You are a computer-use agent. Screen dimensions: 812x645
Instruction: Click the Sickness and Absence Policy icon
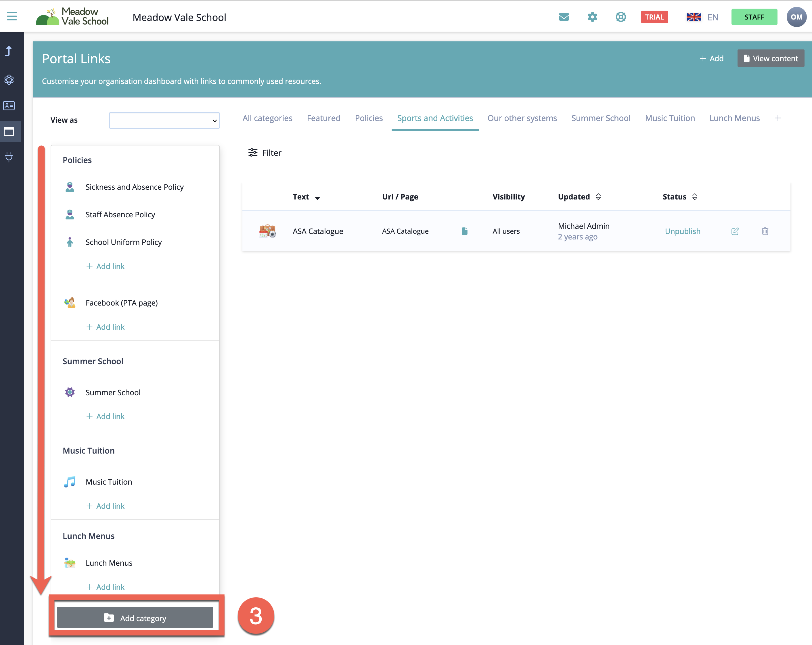(70, 187)
